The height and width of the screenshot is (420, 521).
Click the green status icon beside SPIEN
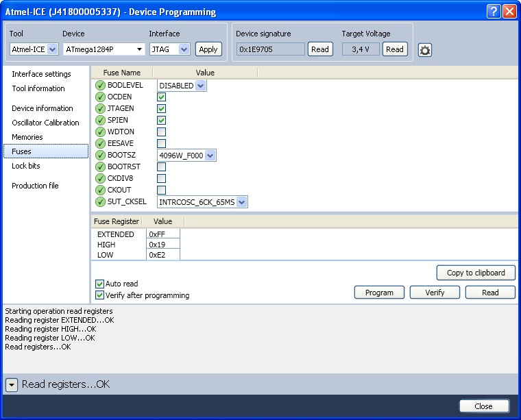point(100,120)
